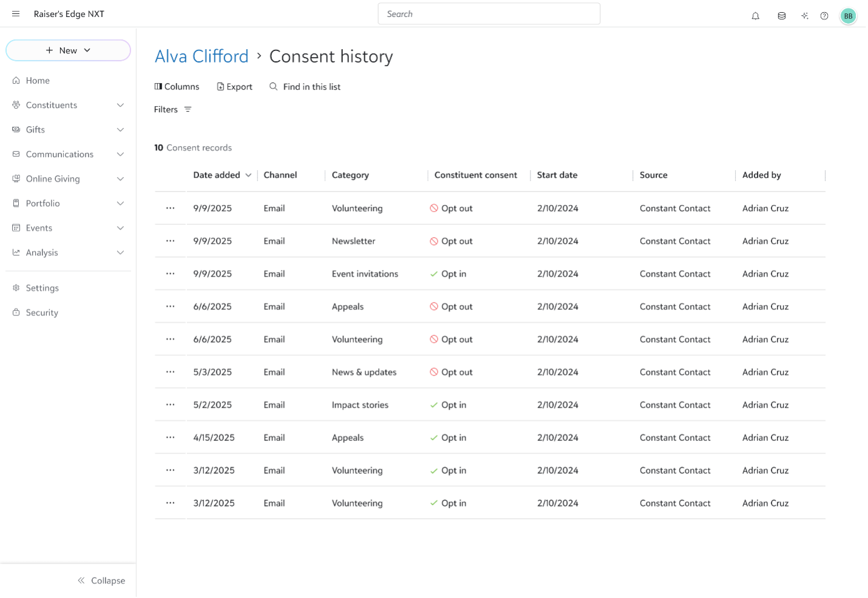
Task: Click in the top Search field
Action: point(489,14)
